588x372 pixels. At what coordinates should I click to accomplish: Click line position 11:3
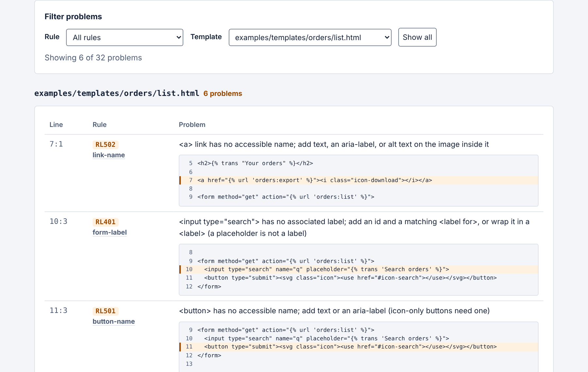coord(58,311)
